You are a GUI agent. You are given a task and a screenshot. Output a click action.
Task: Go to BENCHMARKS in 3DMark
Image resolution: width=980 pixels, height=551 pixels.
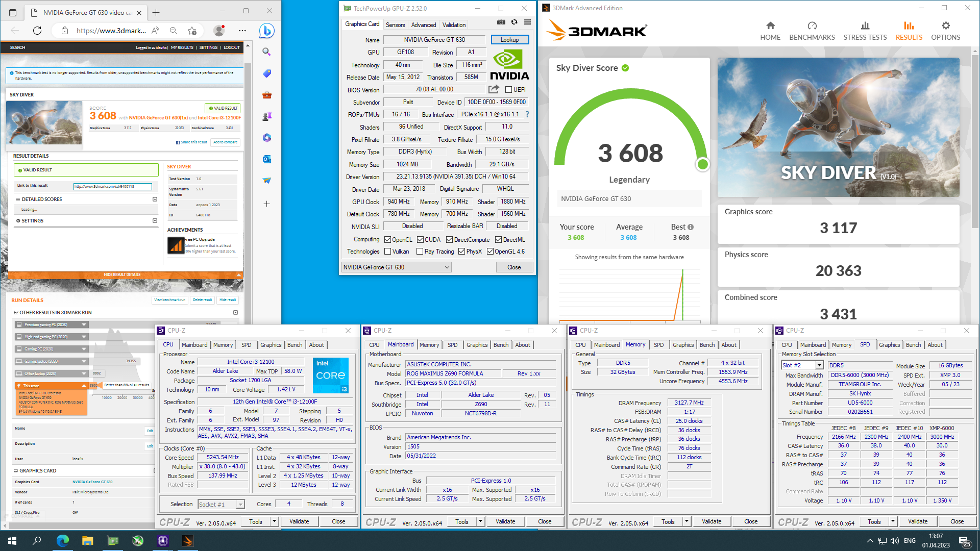coord(812,31)
